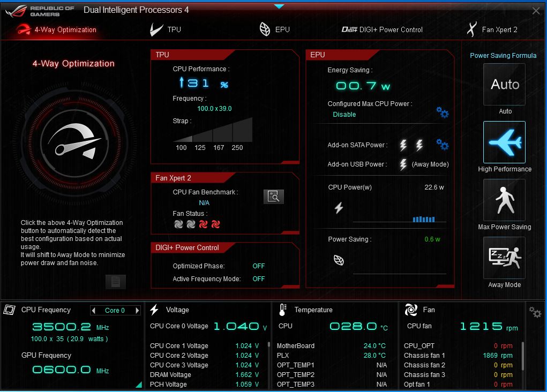This screenshot has height=392, width=547.
Task: Open the DIGI+ Power Control tab
Action: (x=382, y=29)
